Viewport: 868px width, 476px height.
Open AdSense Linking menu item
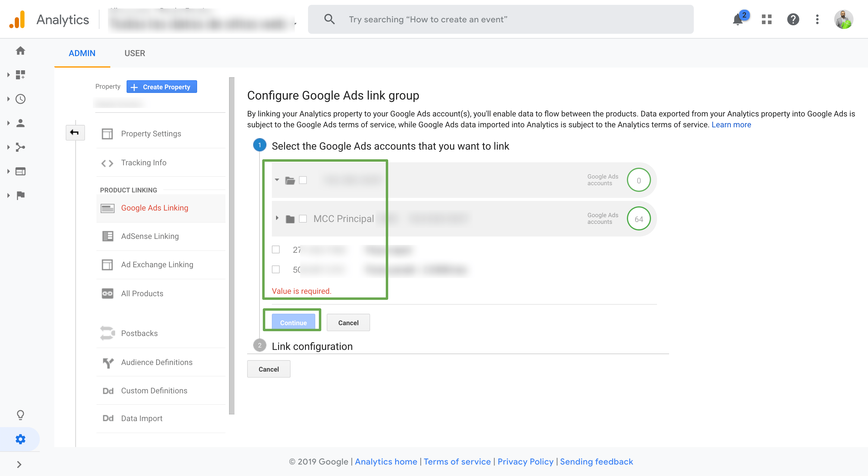(x=161, y=236)
